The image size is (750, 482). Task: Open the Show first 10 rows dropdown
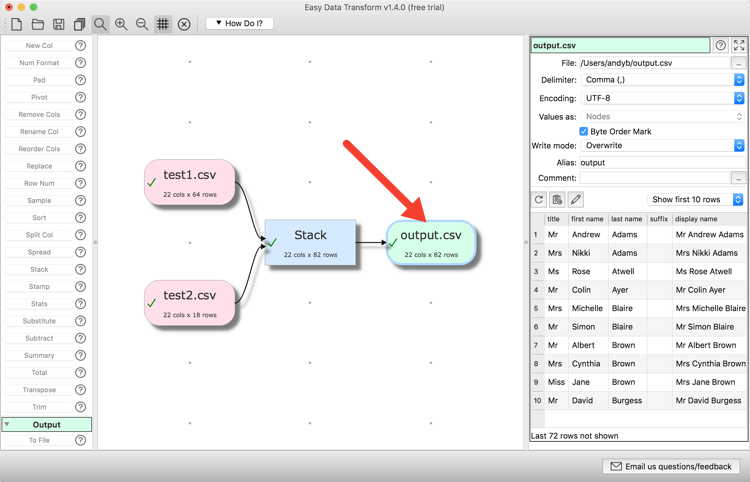[x=697, y=200]
